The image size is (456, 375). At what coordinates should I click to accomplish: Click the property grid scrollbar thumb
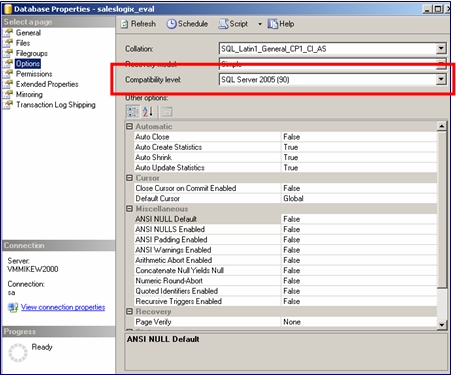442,209
